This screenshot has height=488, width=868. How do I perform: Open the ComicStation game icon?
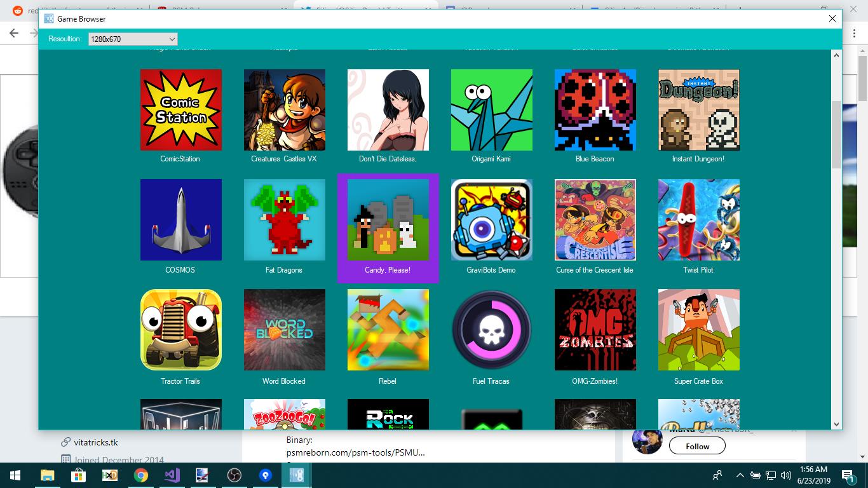181,110
